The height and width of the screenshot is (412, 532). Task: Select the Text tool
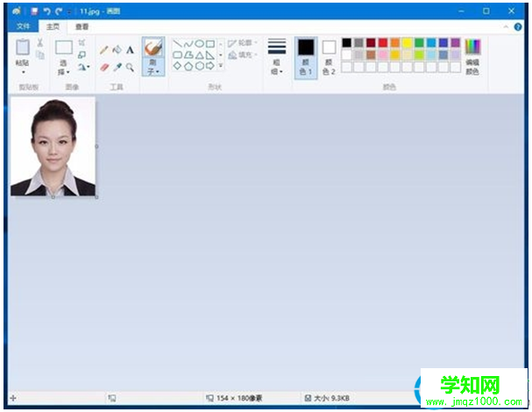pyautogui.click(x=130, y=50)
